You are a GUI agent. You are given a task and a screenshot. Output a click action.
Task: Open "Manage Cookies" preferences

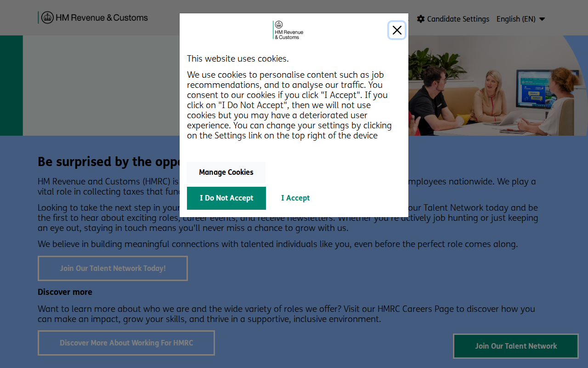[226, 172]
